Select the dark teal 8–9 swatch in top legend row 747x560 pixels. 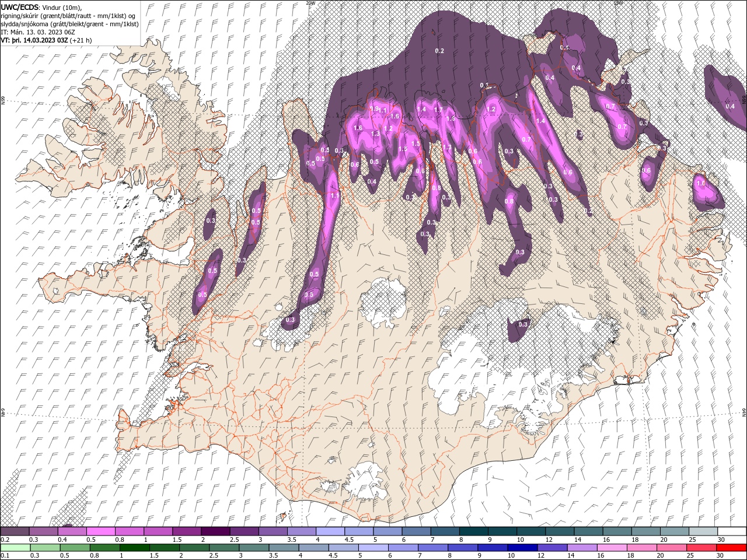[474, 531]
